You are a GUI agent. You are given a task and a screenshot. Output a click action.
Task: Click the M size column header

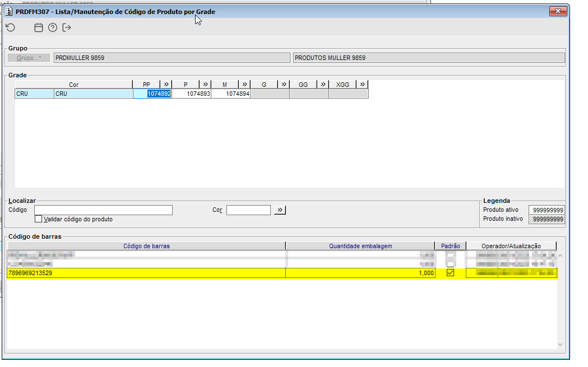pos(225,85)
